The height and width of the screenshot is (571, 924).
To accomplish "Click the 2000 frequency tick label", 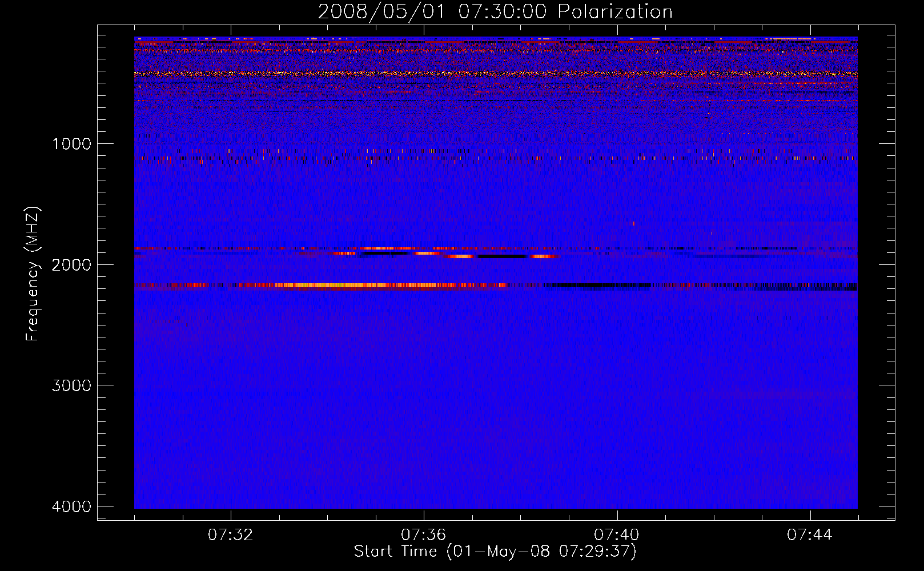I will pos(71,265).
